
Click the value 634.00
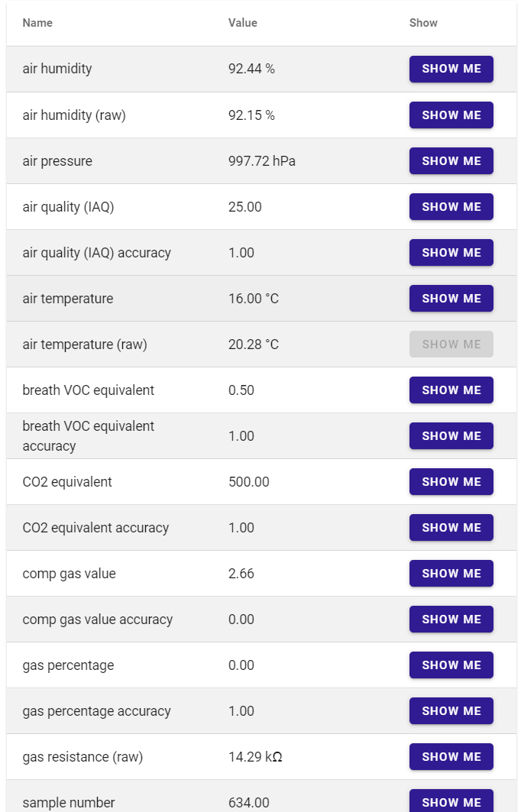pyautogui.click(x=249, y=803)
